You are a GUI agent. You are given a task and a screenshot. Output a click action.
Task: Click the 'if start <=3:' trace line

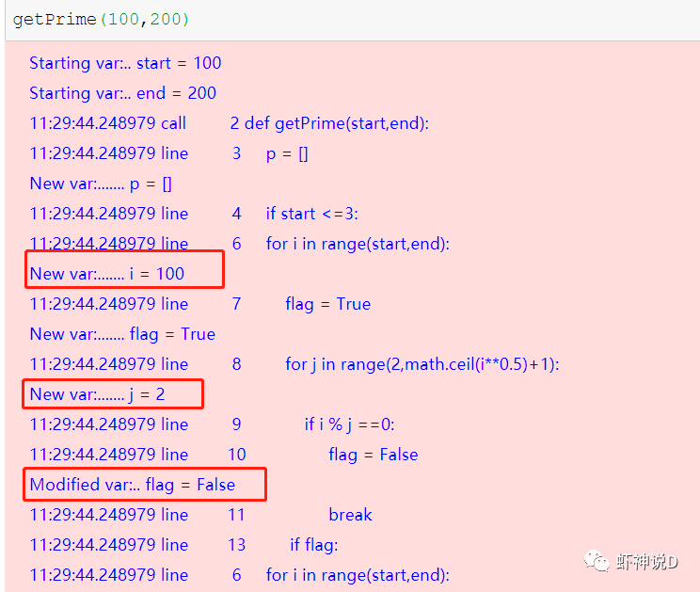coord(194,214)
